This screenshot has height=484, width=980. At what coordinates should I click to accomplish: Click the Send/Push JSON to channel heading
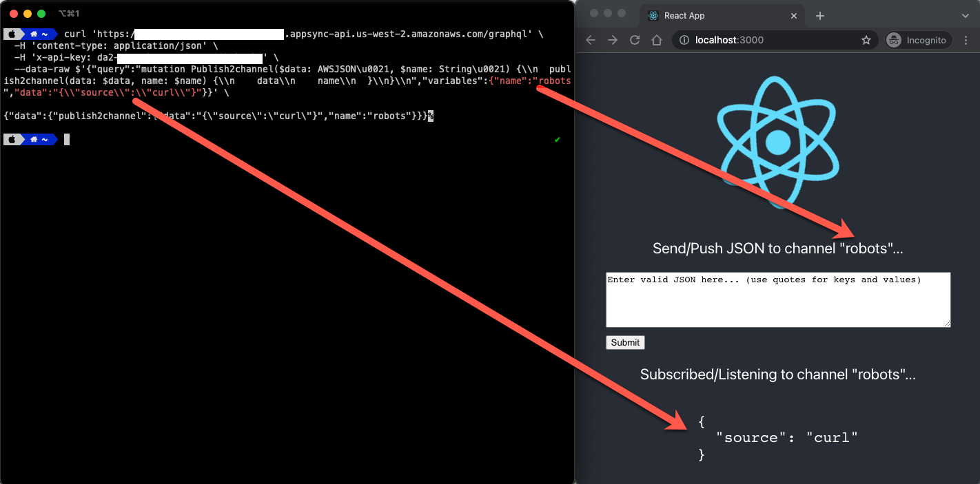pos(777,249)
